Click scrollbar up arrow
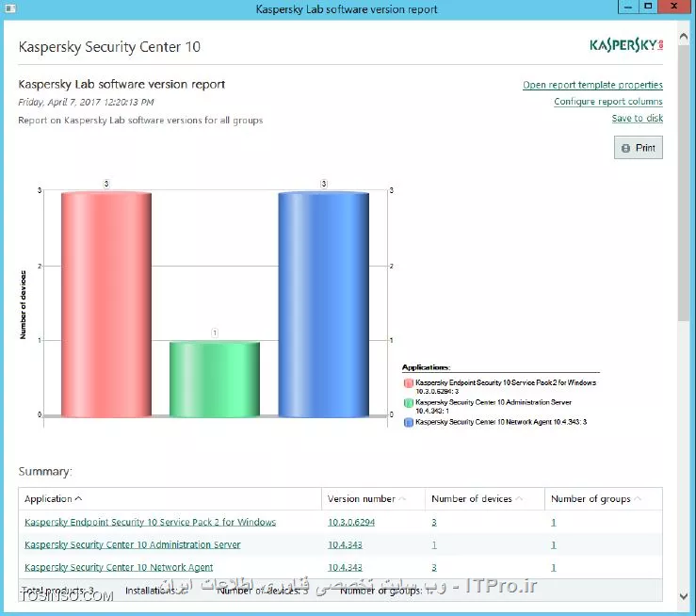 pos(684,37)
